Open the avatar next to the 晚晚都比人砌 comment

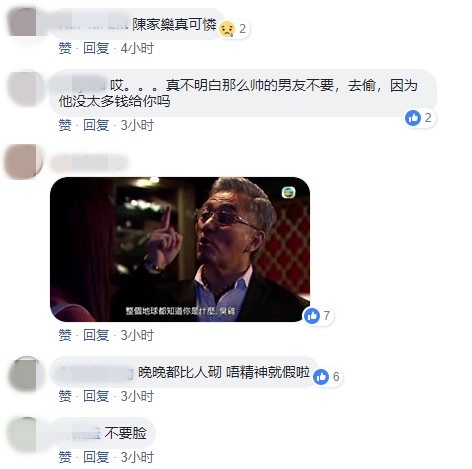click(x=25, y=373)
